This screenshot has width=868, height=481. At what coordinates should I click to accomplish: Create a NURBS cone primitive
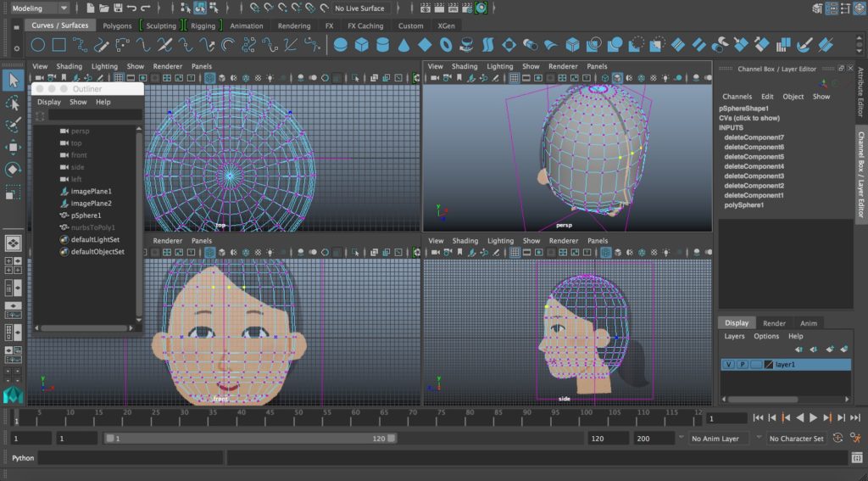point(403,45)
